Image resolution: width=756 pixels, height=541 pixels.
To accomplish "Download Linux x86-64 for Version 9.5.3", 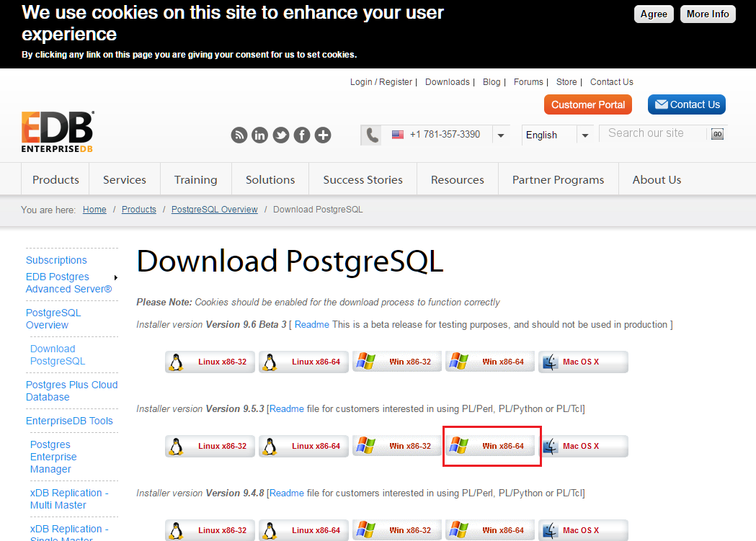I will point(303,446).
